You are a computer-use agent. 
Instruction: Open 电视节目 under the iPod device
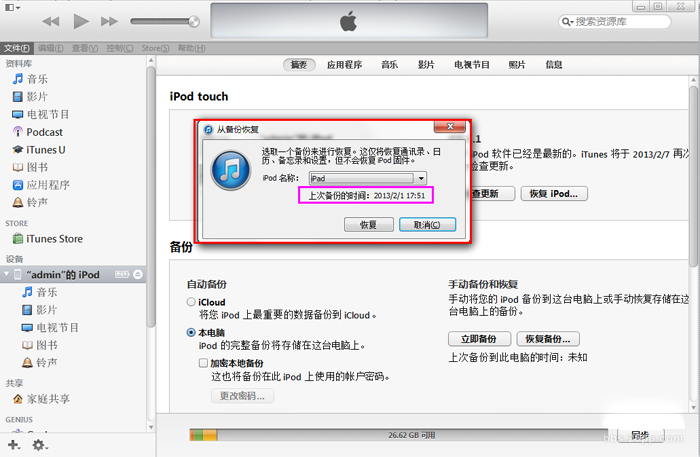50,328
